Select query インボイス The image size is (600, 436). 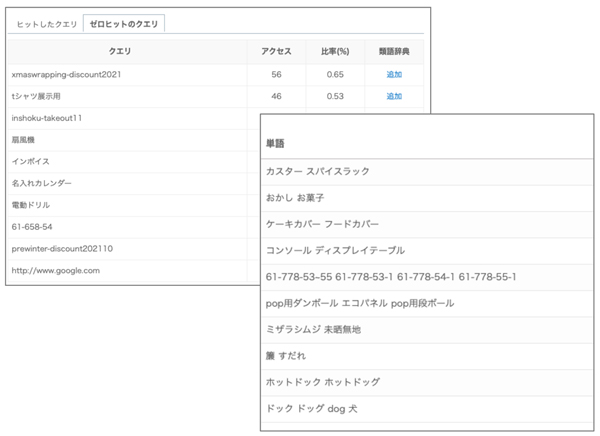(31, 161)
